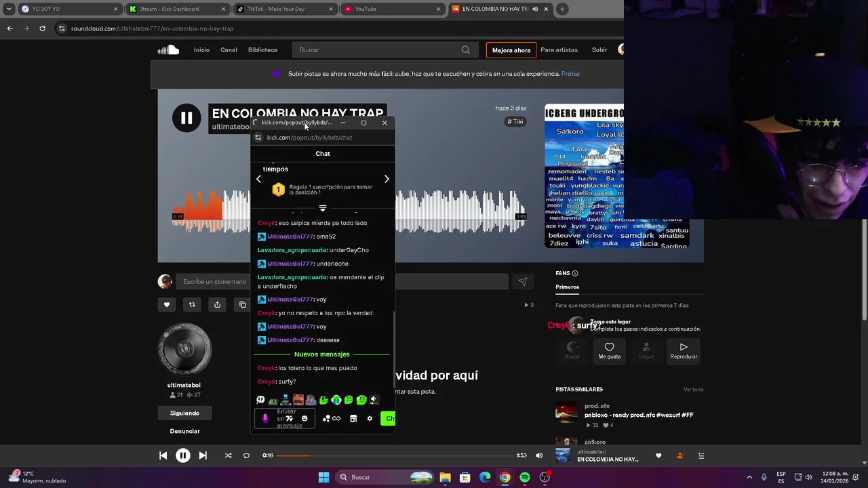Open the Kick chat settings gear
868x488 pixels.
coord(370,418)
